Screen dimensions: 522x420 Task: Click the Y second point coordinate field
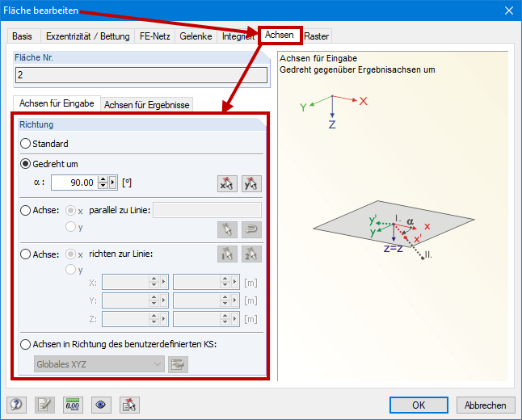[196, 300]
